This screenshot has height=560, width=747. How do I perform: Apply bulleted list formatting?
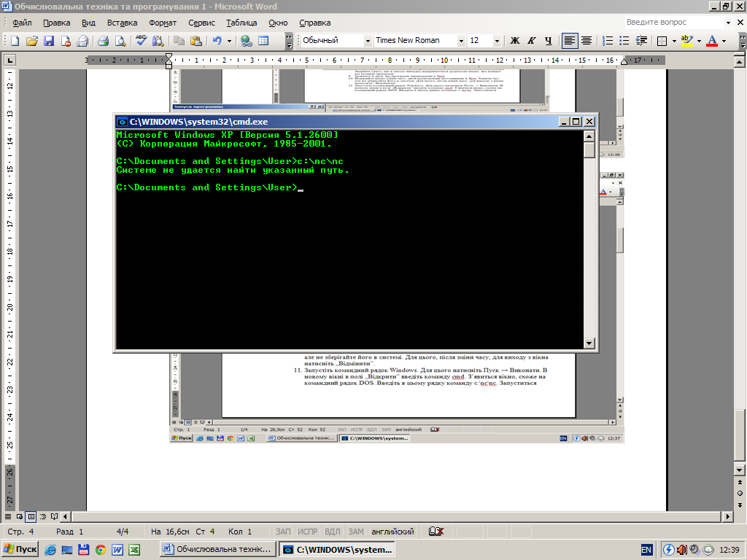[x=624, y=41]
